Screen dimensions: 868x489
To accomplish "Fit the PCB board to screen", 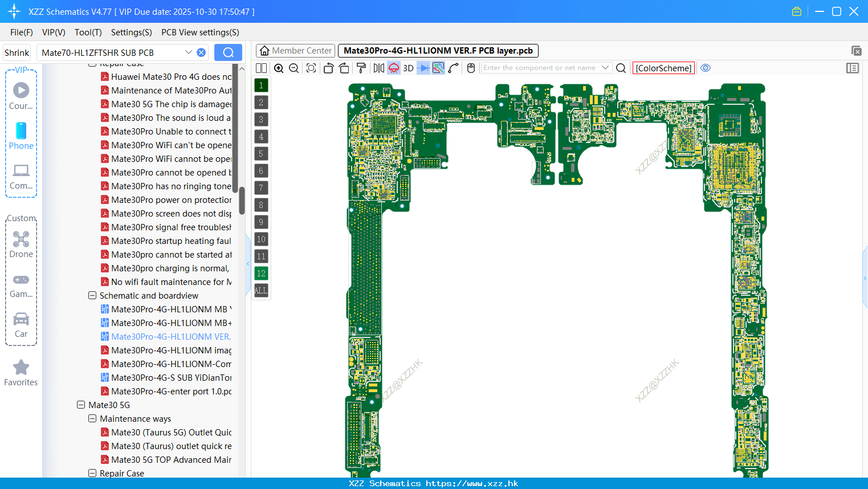I will [x=311, y=68].
